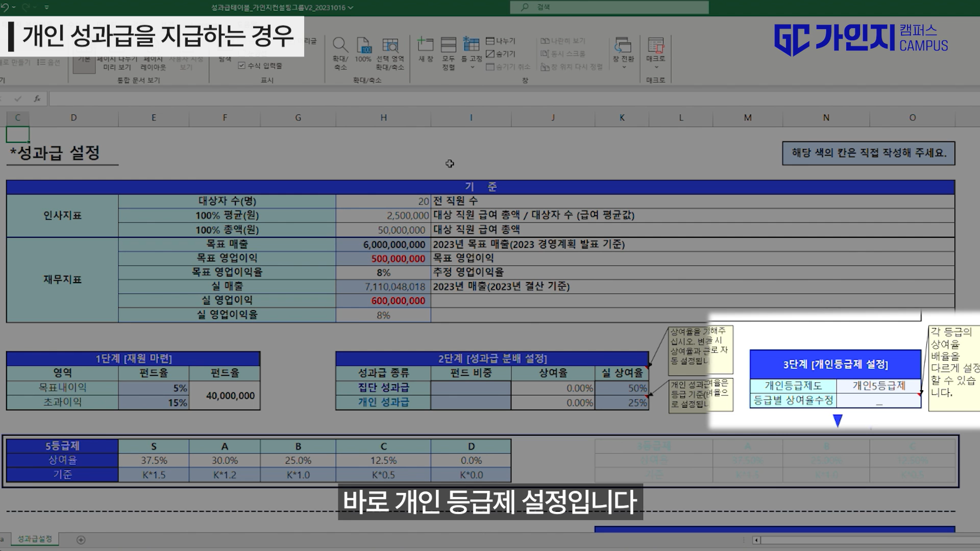Add a new sheet with the plus button
The height and width of the screenshot is (551, 980).
[x=81, y=539]
